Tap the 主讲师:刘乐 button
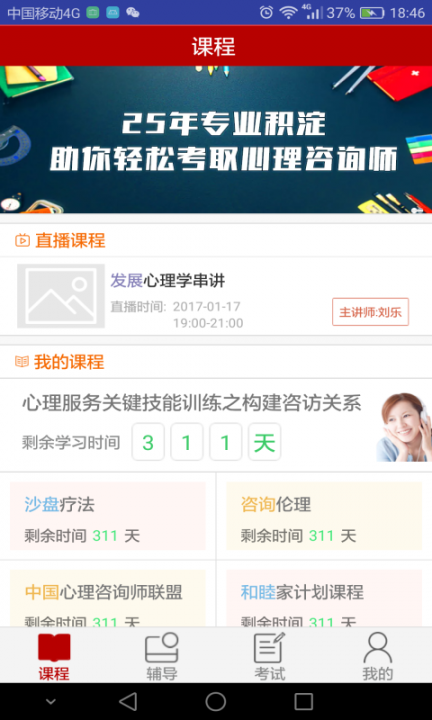432x720 pixels. pyautogui.click(x=370, y=312)
